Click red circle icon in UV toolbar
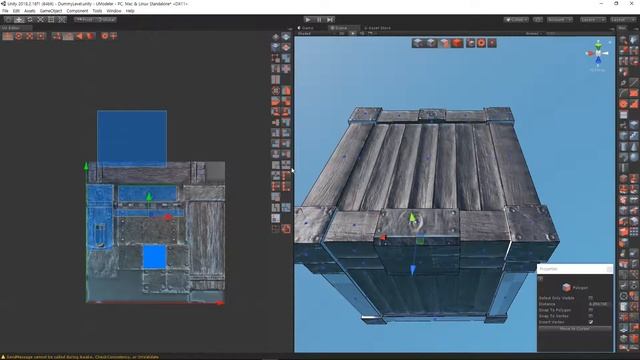640x360 pixels. point(19,36)
